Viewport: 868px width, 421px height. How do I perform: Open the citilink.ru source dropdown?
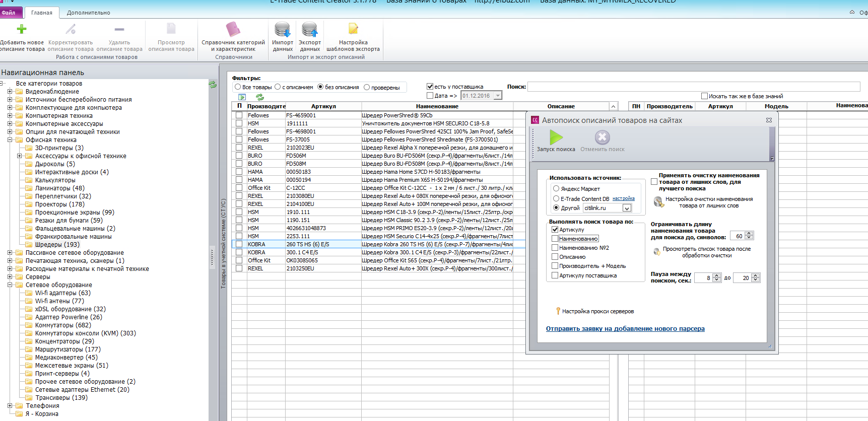pos(627,208)
